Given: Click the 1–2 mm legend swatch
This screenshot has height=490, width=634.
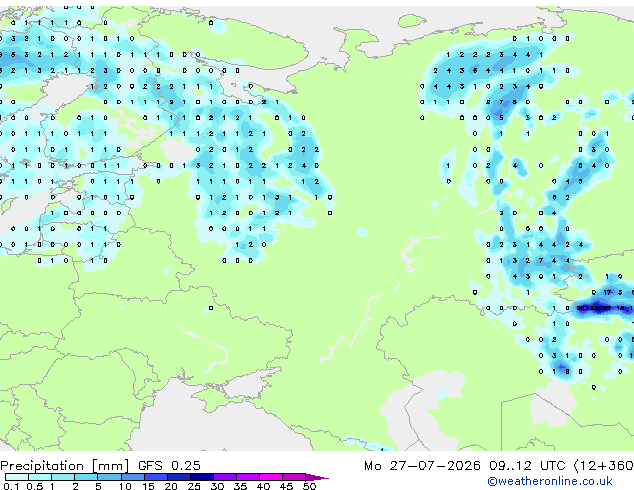Looking at the screenshot, I should point(63,477).
